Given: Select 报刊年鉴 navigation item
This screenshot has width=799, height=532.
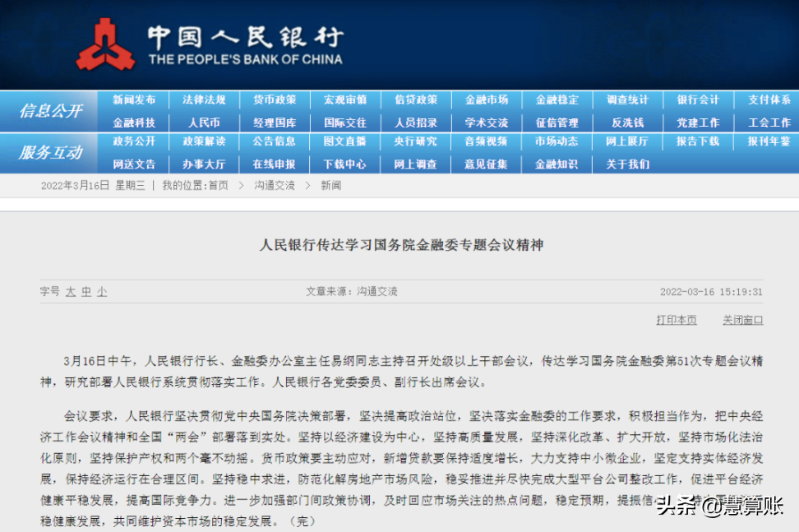Looking at the screenshot, I should 769,141.
